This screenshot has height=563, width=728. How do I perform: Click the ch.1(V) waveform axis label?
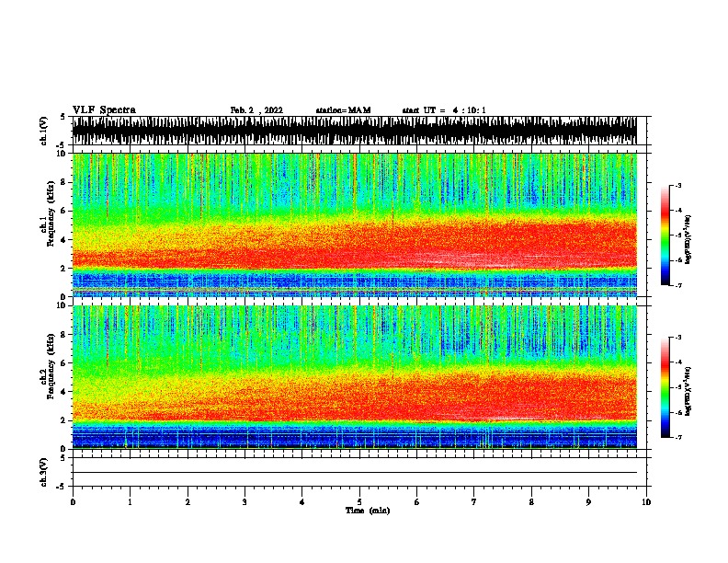[44, 131]
